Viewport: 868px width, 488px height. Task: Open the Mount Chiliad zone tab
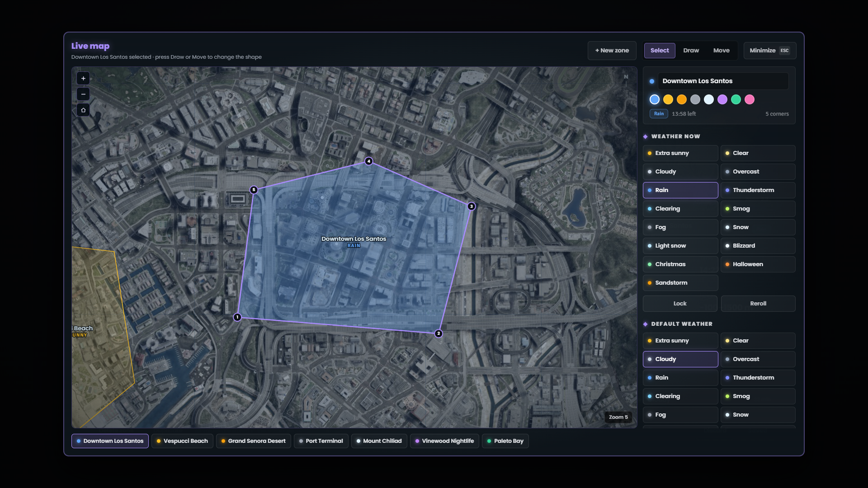click(379, 441)
